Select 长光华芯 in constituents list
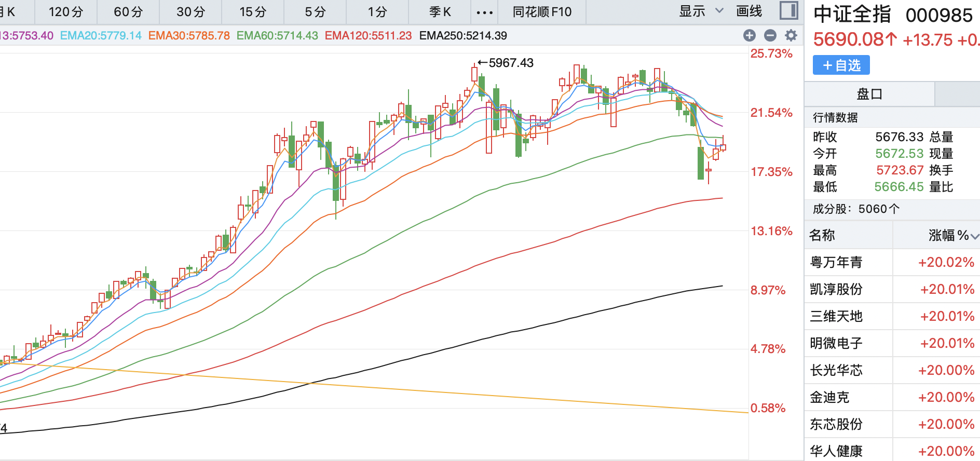 click(836, 370)
